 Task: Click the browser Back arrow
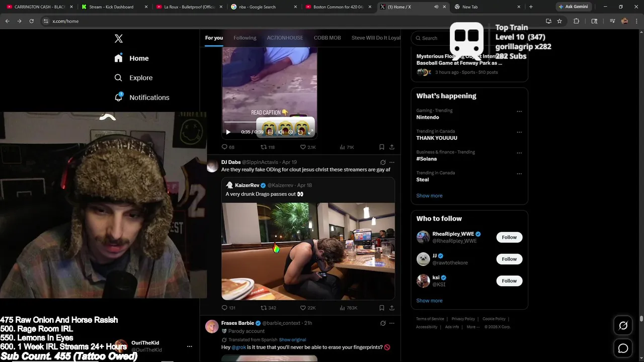(7, 21)
